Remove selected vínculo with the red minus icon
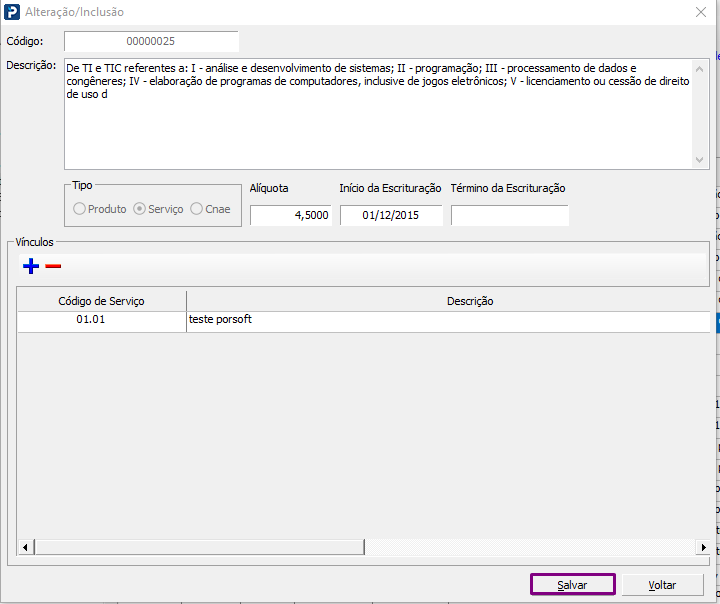The width and height of the screenshot is (720, 604). click(53, 266)
